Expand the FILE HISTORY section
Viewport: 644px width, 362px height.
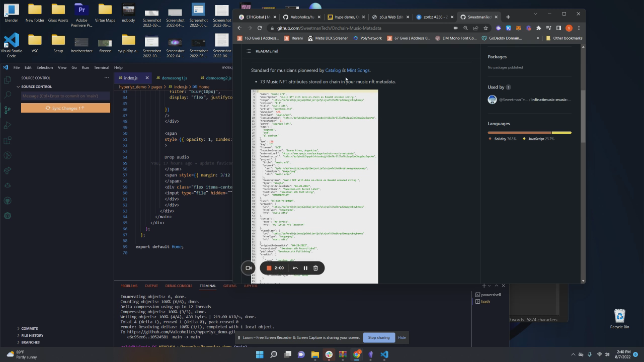[32, 335]
